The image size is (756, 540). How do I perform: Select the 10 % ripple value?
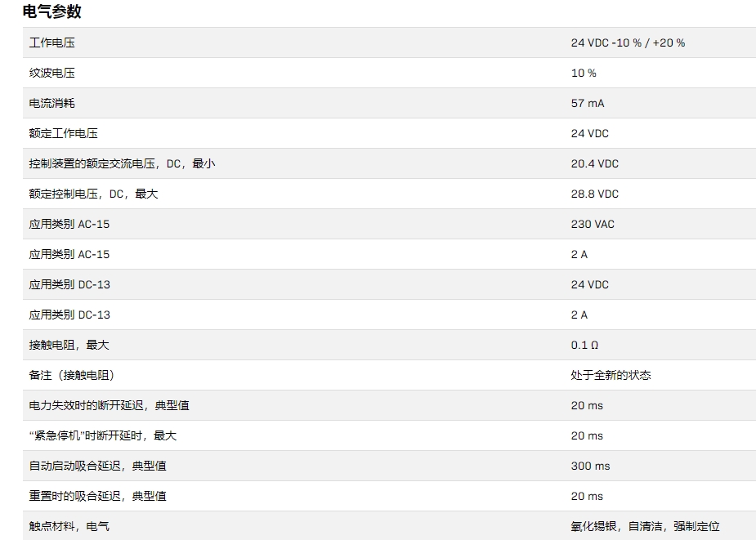click(x=584, y=73)
